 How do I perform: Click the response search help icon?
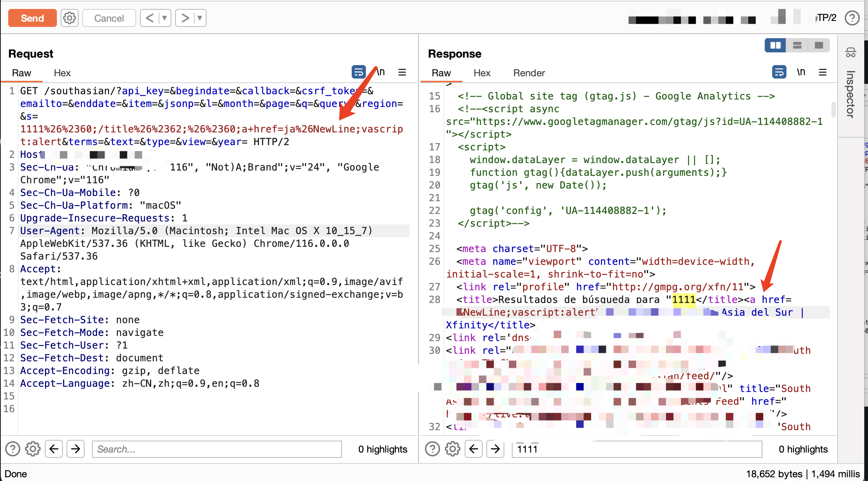tap(433, 449)
